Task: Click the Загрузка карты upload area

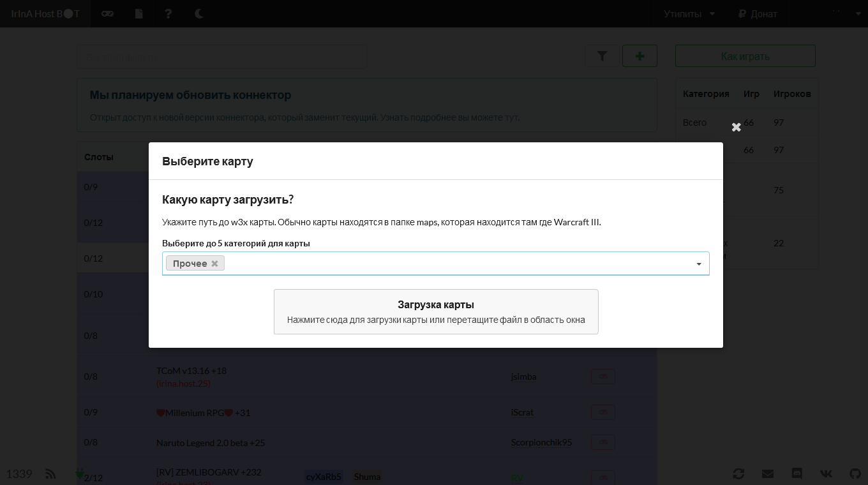Action: 436,311
